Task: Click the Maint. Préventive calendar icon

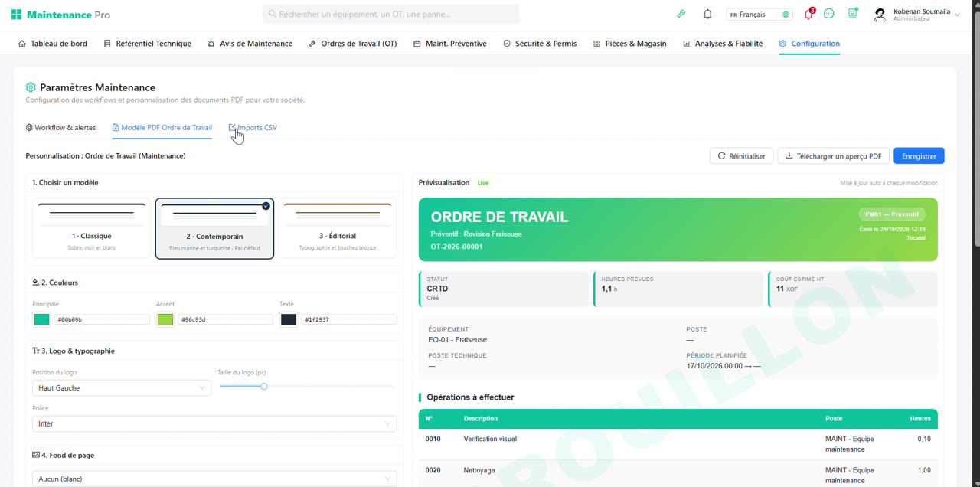Action: coord(417,44)
